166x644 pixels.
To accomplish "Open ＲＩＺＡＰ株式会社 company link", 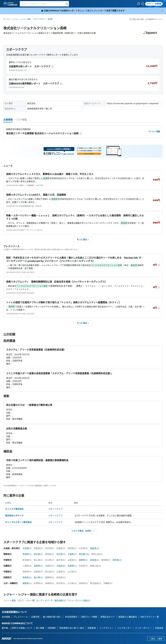I will [x=14, y=509].
